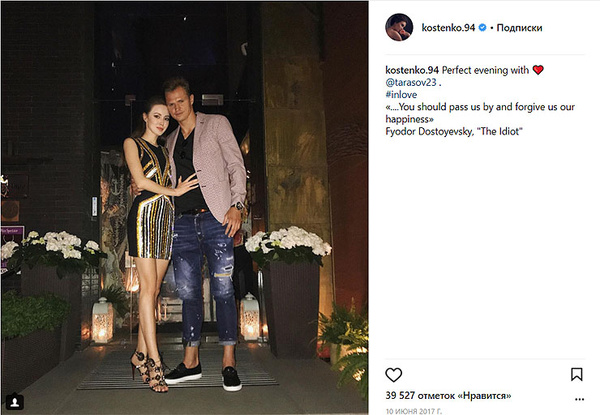Show tagged people icon on photo
The image size is (600, 415).
coord(15,402)
